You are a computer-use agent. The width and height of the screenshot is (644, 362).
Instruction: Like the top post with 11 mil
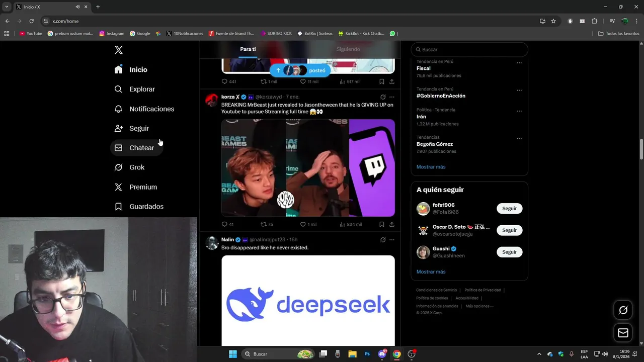(309, 81)
